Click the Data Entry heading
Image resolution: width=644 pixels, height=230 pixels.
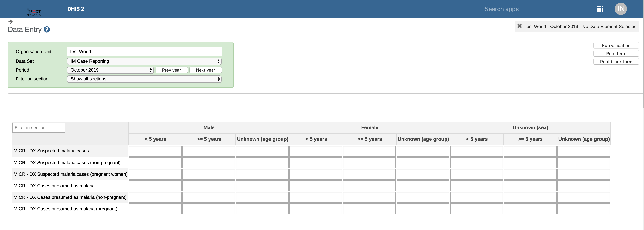(x=24, y=29)
